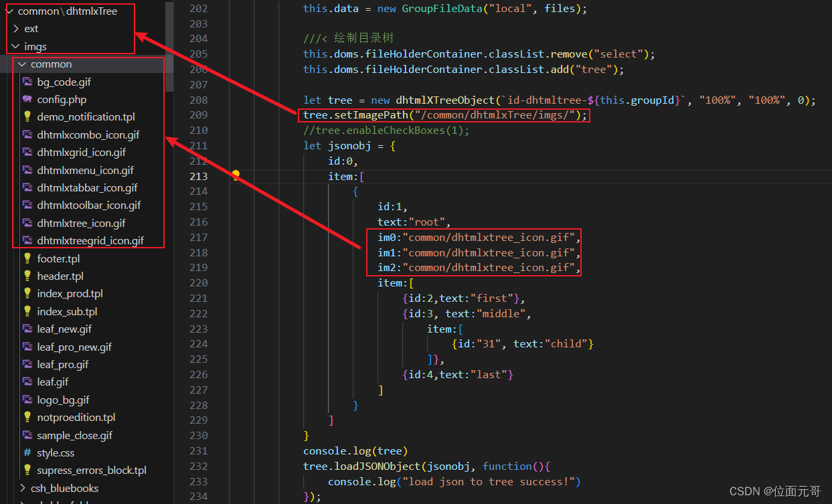Click the text "last" on line 226
832x504 pixels.
pos(489,375)
